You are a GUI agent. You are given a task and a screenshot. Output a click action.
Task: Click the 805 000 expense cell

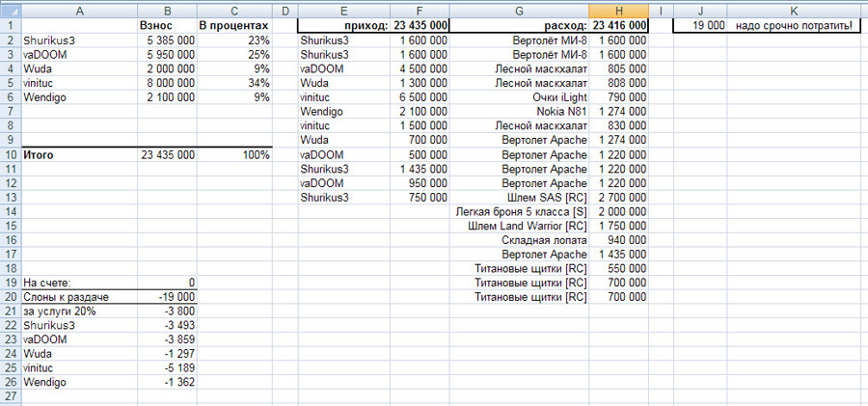[619, 68]
